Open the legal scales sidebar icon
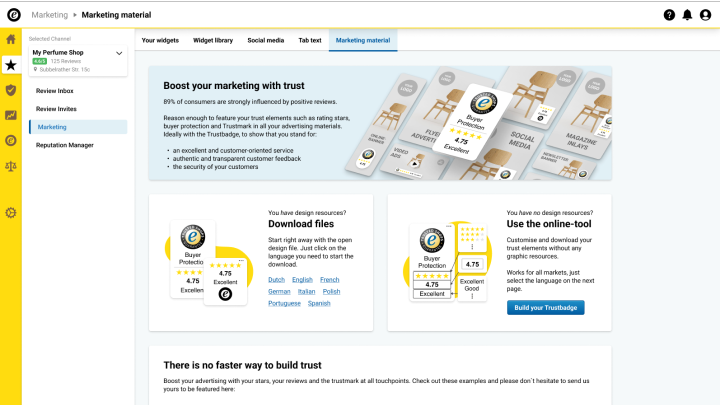 (11, 166)
